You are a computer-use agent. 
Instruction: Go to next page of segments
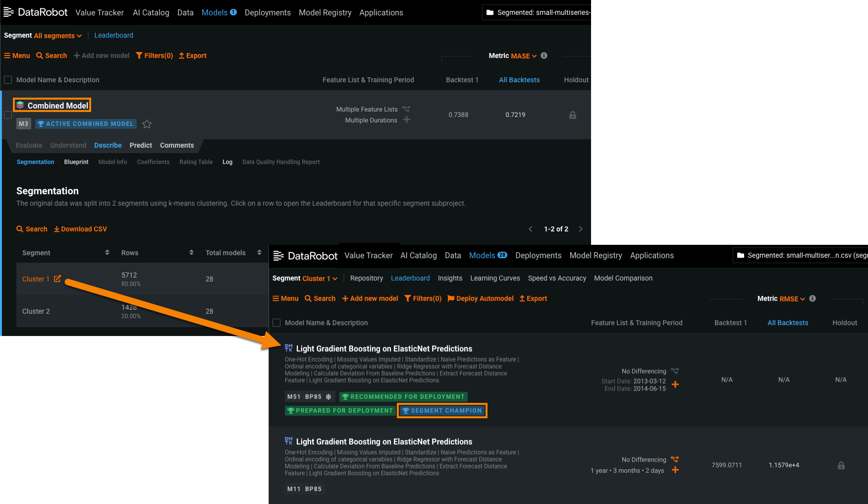pyautogui.click(x=581, y=229)
